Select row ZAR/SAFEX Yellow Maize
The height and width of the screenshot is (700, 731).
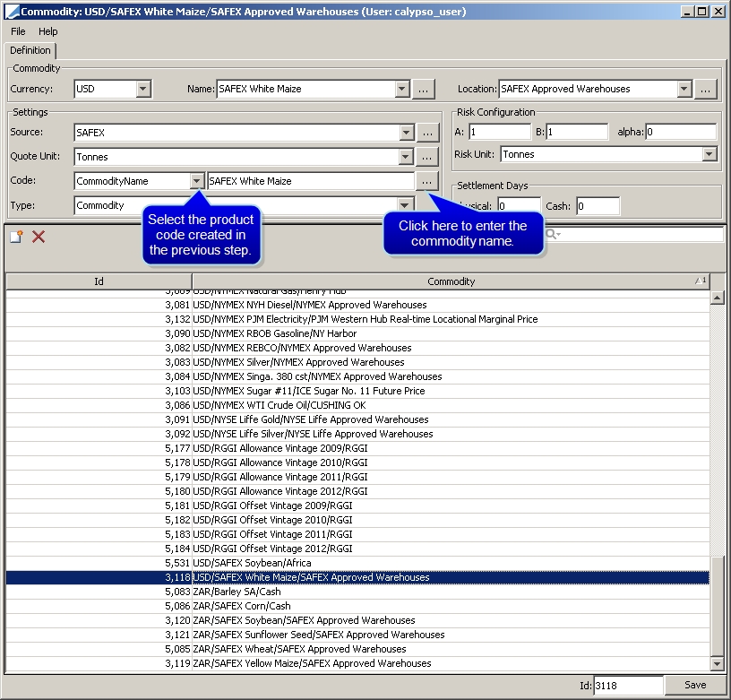(x=357, y=663)
